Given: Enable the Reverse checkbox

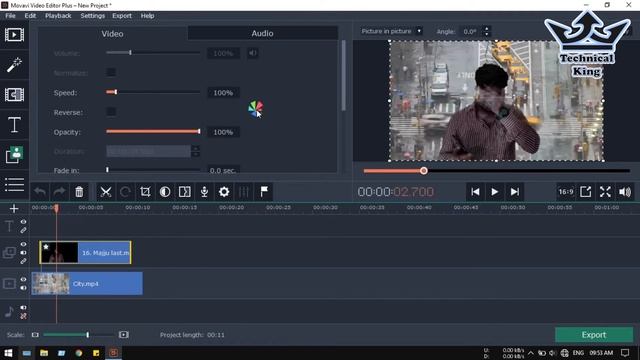Looking at the screenshot, I should tap(111, 112).
